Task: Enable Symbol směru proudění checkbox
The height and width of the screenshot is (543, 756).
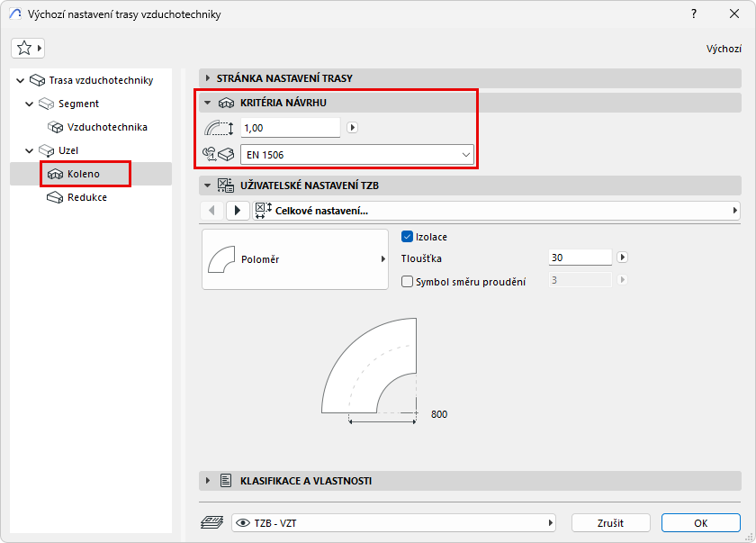Action: pos(408,282)
